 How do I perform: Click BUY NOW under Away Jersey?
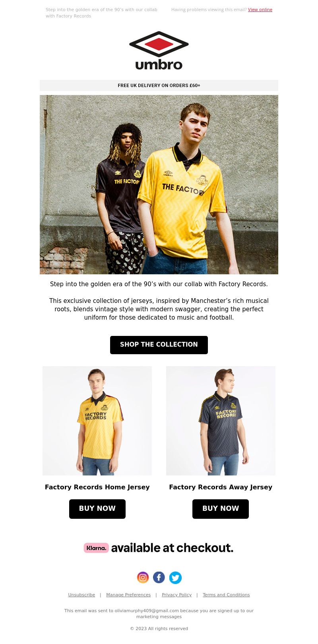(x=221, y=509)
